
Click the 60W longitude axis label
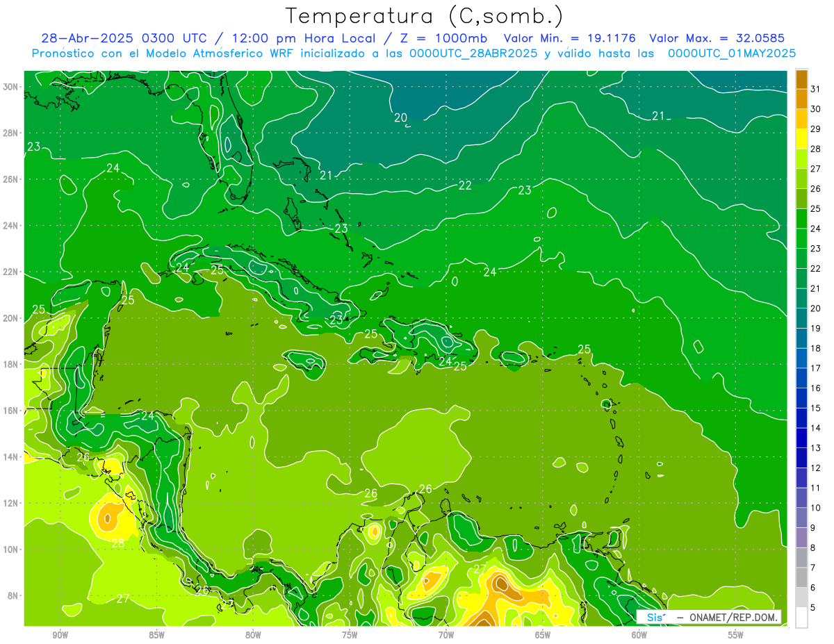(x=639, y=635)
